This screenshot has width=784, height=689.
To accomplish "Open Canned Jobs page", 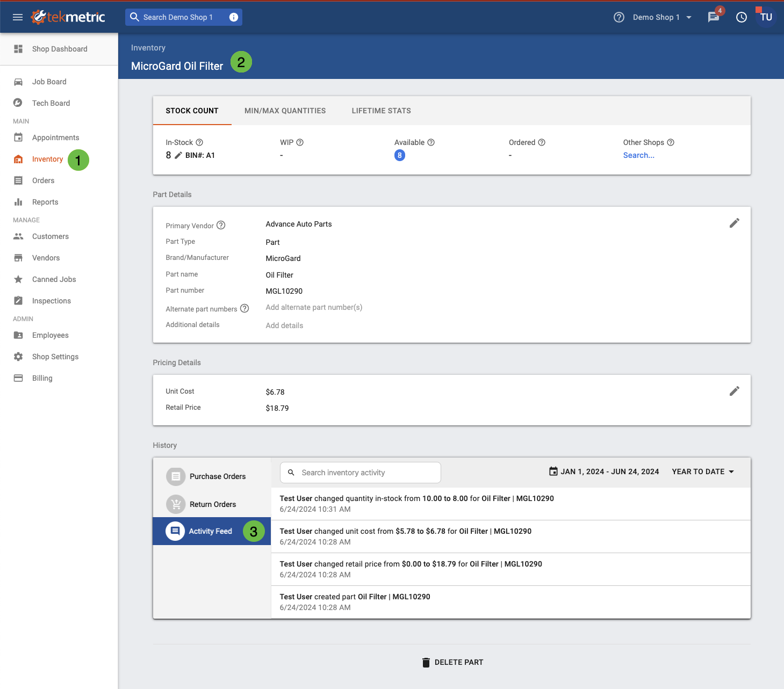I will coord(59,279).
